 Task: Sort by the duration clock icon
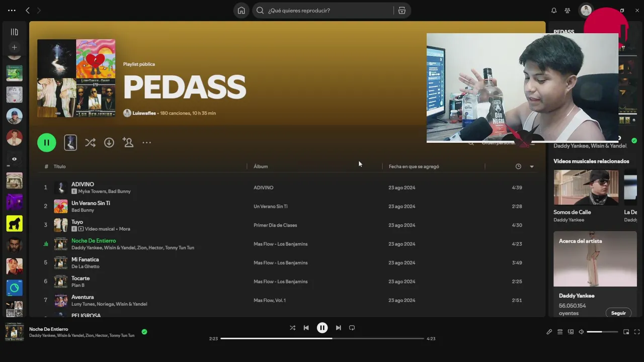(x=518, y=166)
